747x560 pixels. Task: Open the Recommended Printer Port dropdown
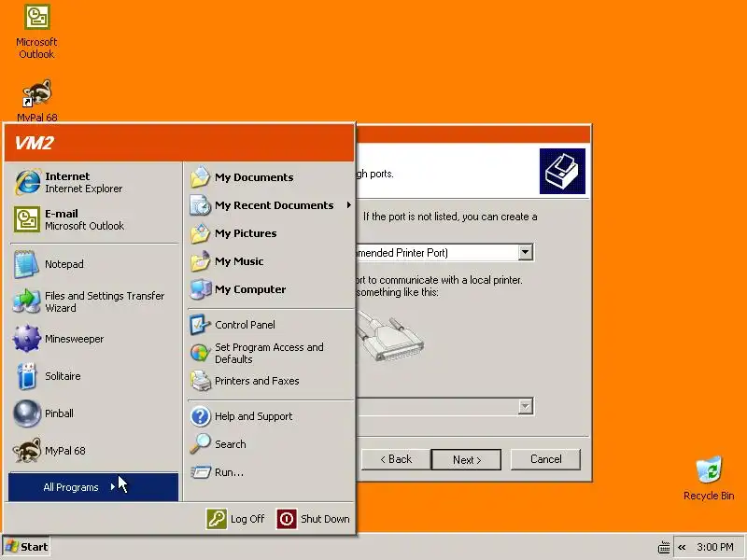pyautogui.click(x=525, y=252)
